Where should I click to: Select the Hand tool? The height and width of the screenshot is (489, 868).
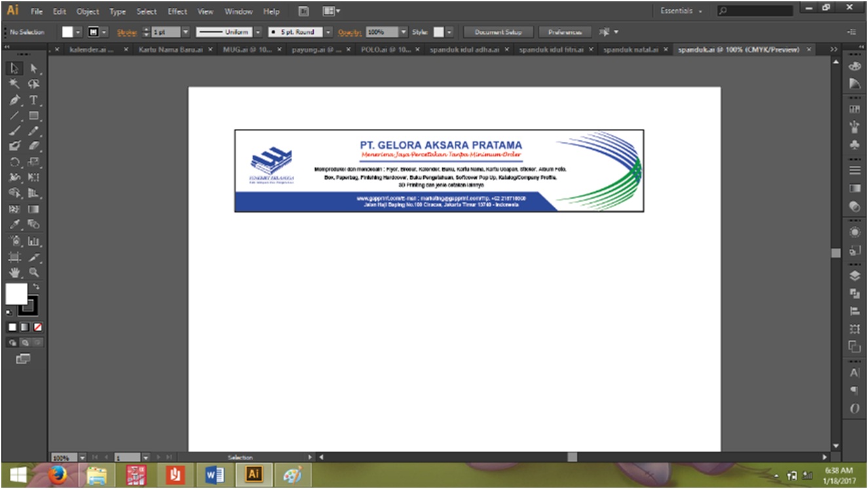tap(16, 273)
